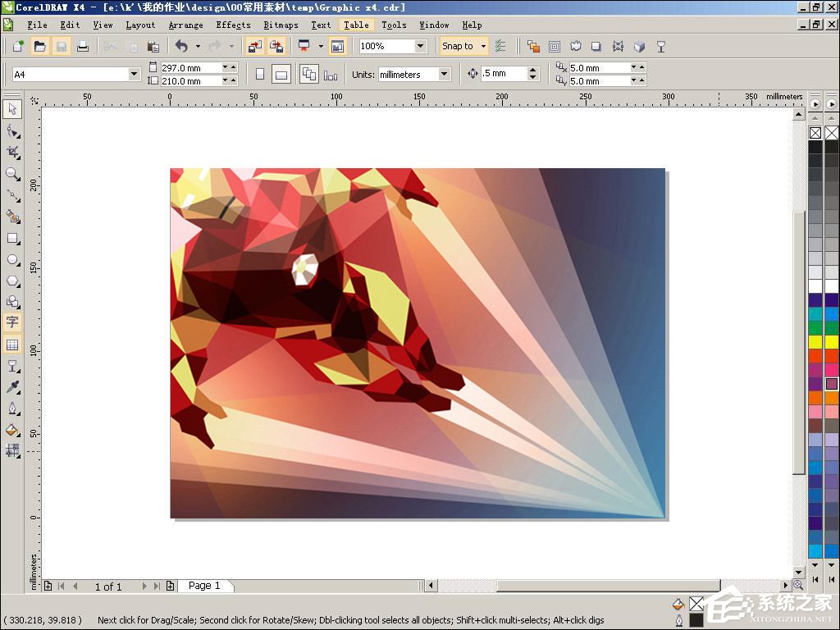Toggle apply page layout to all pages
Viewport: 840px width, 630px height.
(x=309, y=74)
